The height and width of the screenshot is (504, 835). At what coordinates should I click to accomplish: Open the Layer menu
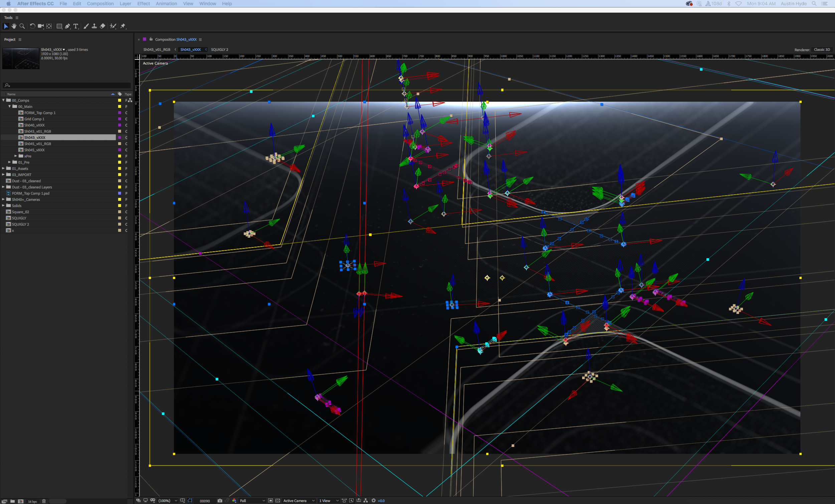point(125,4)
